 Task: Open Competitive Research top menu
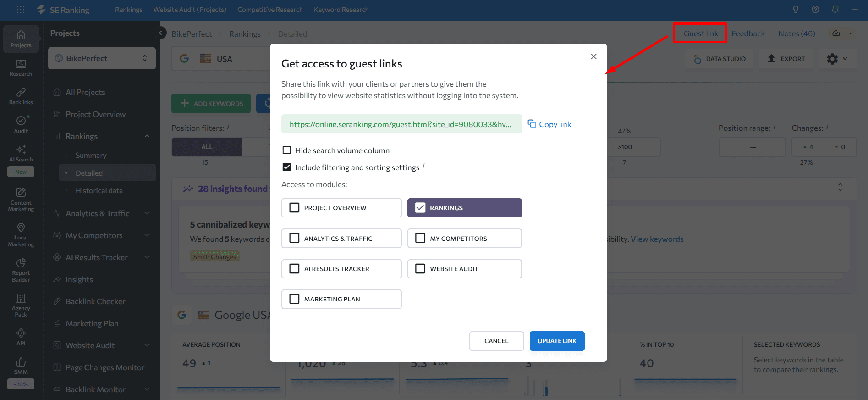pos(270,10)
